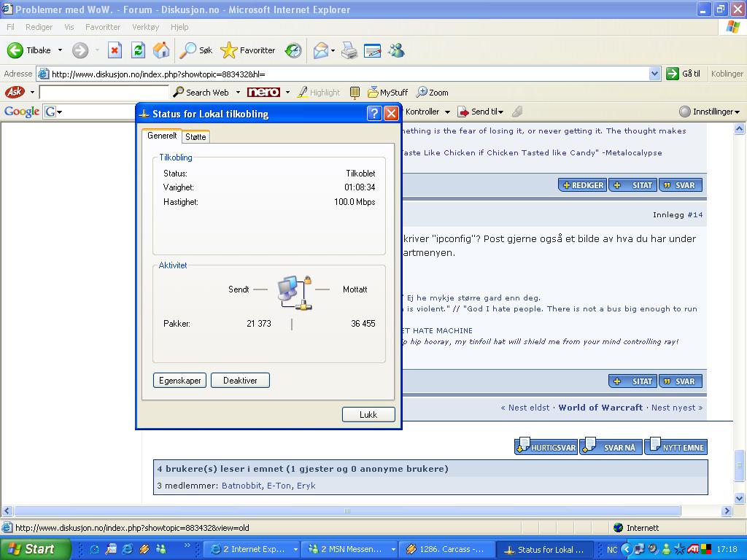Click the Print icon in toolbar
747x560 pixels.
point(349,50)
